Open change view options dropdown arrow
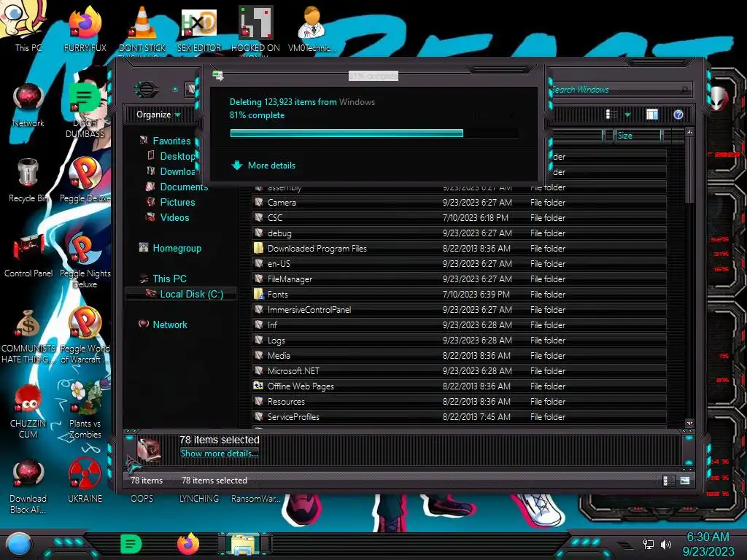The height and width of the screenshot is (560, 747). coord(627,114)
